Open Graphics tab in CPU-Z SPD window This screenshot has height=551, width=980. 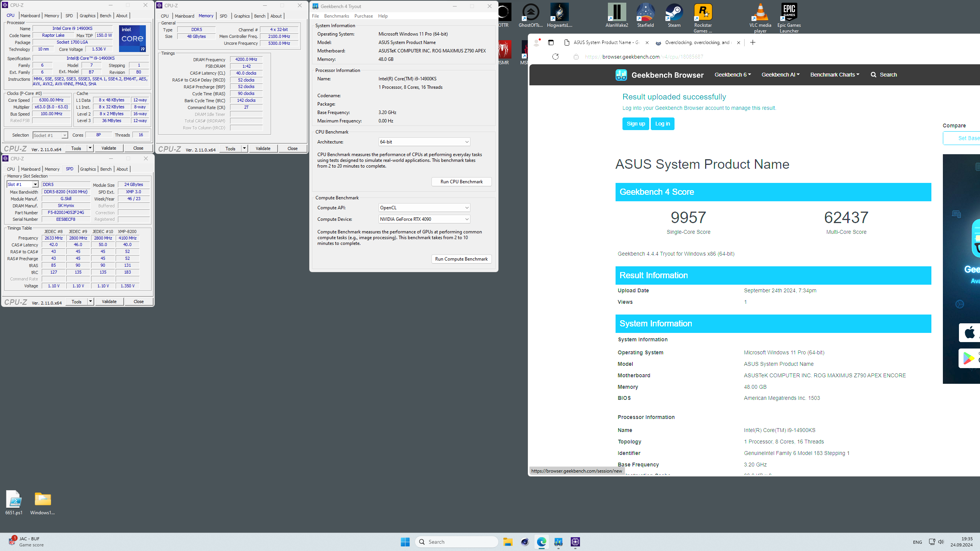(x=88, y=169)
